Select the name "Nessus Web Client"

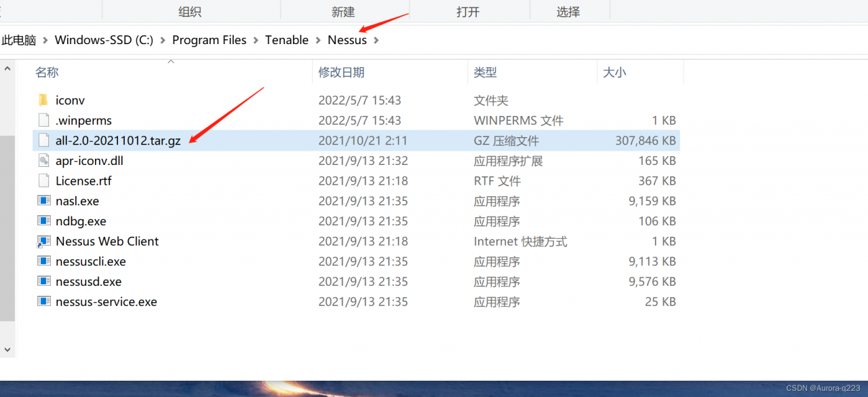(x=107, y=242)
